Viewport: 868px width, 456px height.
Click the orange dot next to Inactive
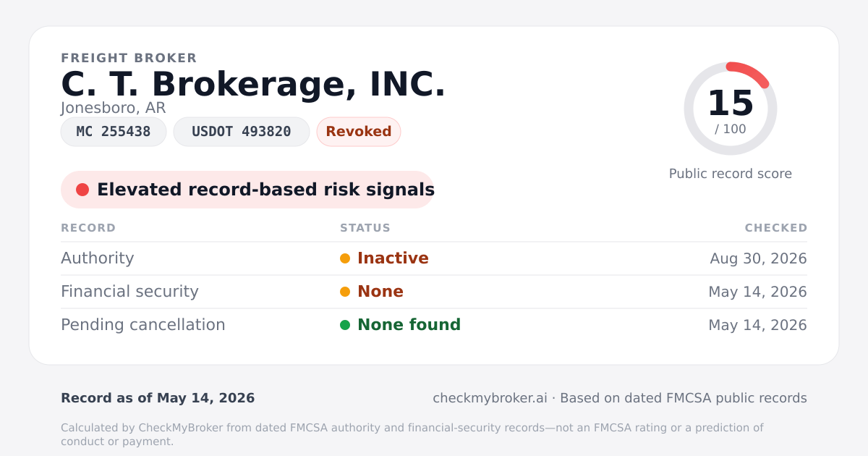click(345, 258)
